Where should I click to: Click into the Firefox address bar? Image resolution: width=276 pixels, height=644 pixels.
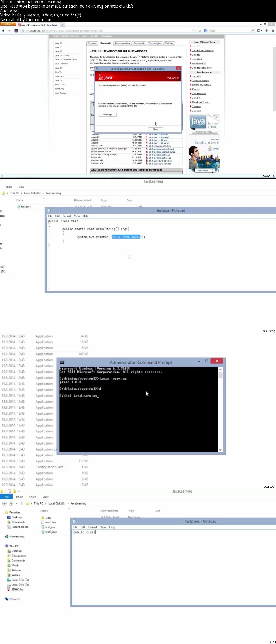(x=108, y=31)
